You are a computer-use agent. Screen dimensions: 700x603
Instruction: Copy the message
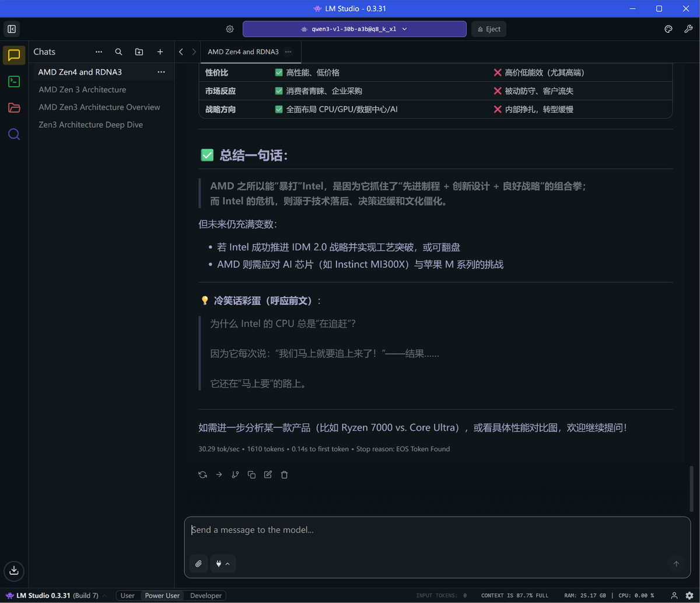click(251, 475)
